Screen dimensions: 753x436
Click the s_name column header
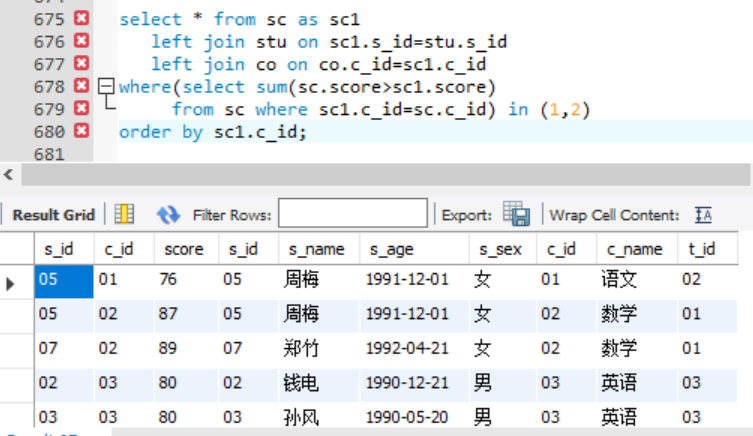click(316, 249)
